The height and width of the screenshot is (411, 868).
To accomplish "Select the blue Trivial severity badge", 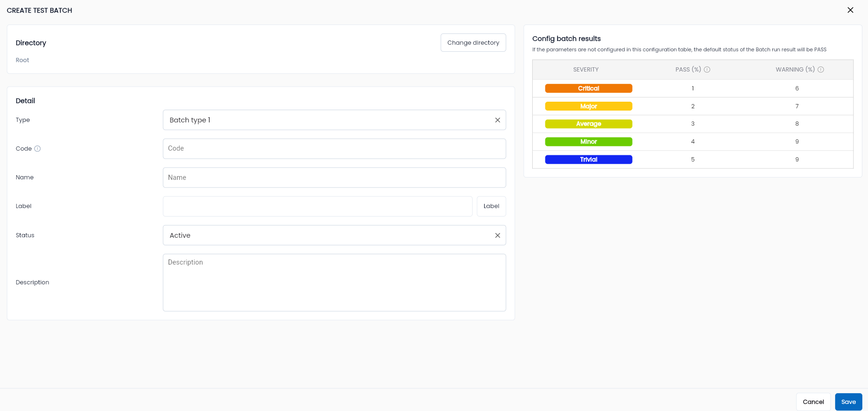I will point(589,160).
